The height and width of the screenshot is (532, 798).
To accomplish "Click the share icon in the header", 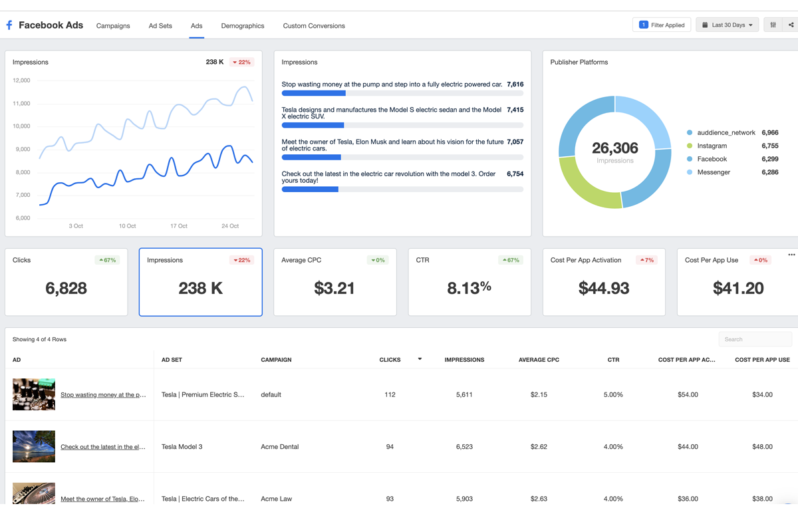I will click(x=791, y=25).
